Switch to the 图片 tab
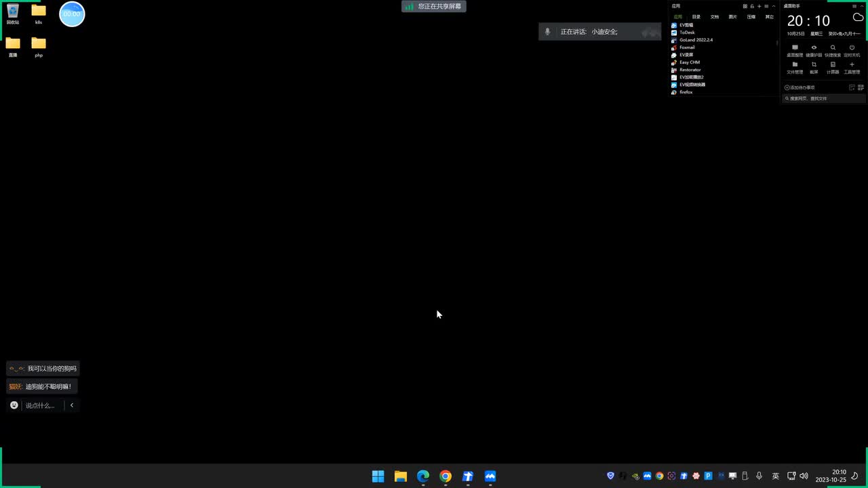The height and width of the screenshot is (488, 868). (x=733, y=17)
